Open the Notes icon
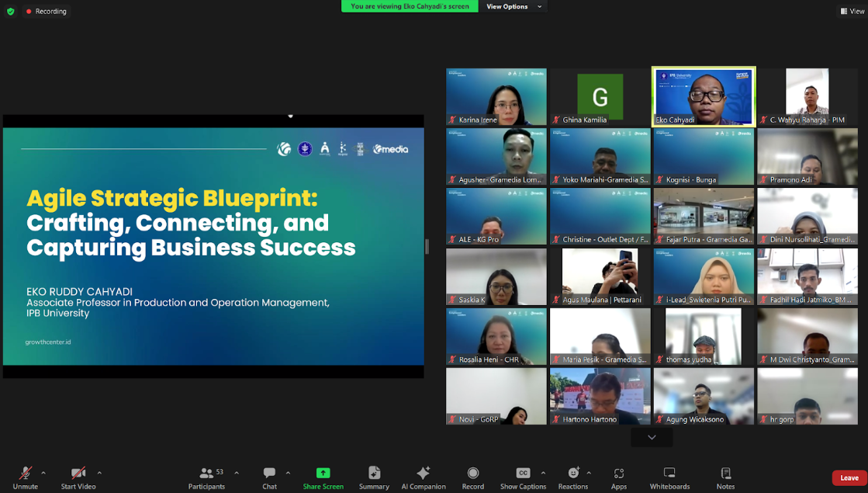This screenshot has width=868, height=493. click(x=726, y=473)
